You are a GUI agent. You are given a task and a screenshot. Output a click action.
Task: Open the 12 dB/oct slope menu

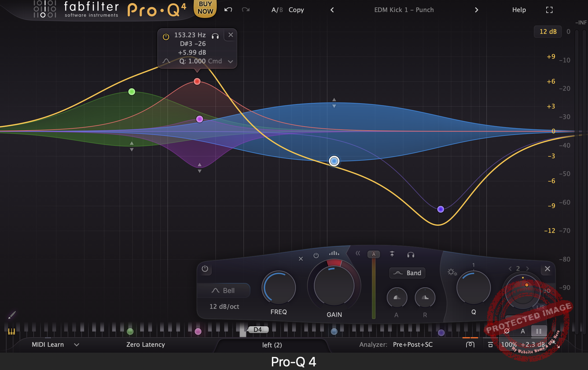tap(224, 306)
